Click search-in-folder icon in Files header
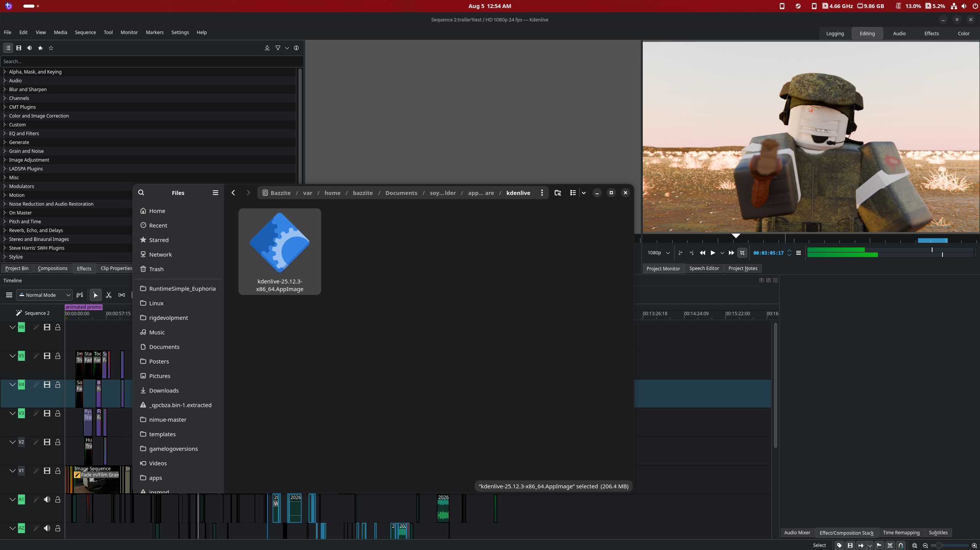The width and height of the screenshot is (980, 550). pos(558,193)
